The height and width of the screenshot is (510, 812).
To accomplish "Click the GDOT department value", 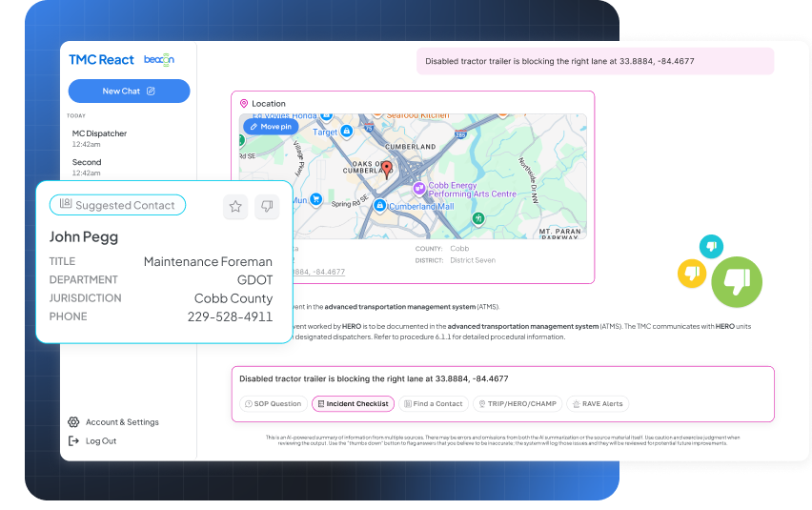I will 254,280.
